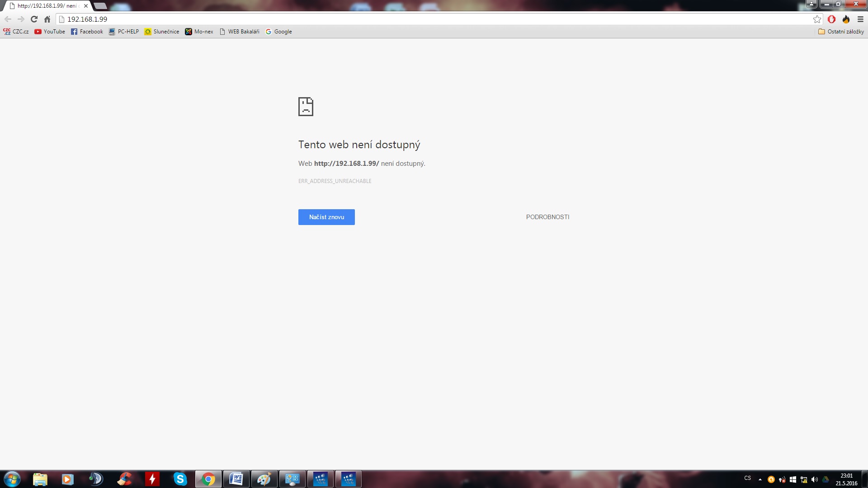
Task: Expand PODROBNOSTI error details
Action: [x=547, y=217]
